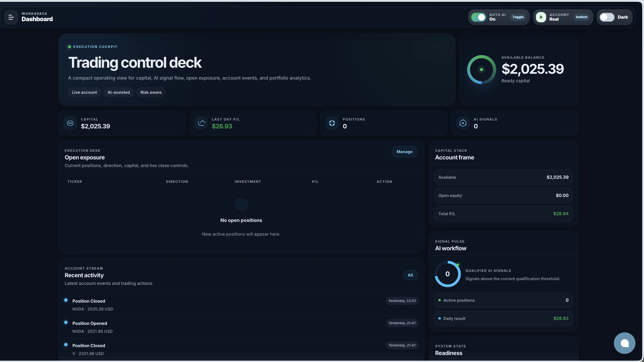Click the Yesterday, 23:01 timestamp
The image size is (644, 362).
tap(402, 301)
